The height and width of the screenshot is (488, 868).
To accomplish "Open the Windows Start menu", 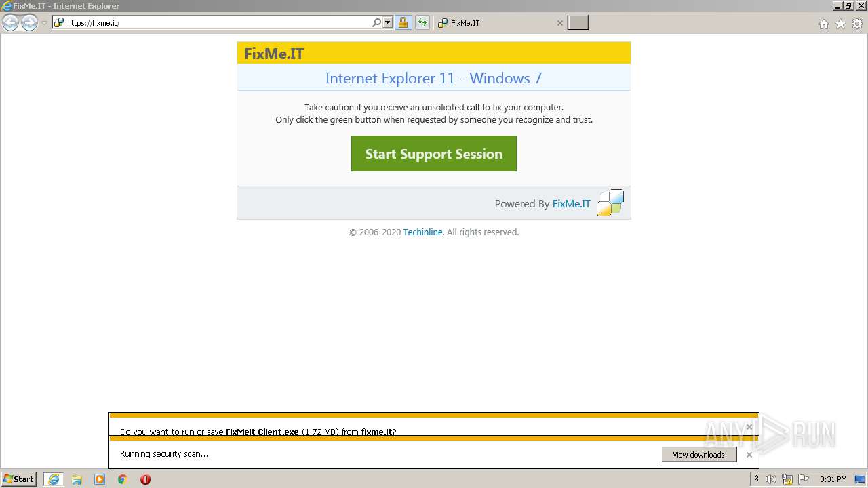I will [19, 479].
